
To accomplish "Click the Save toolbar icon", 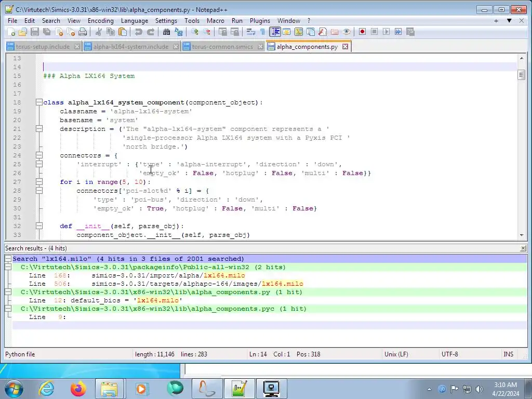I will [x=35, y=32].
